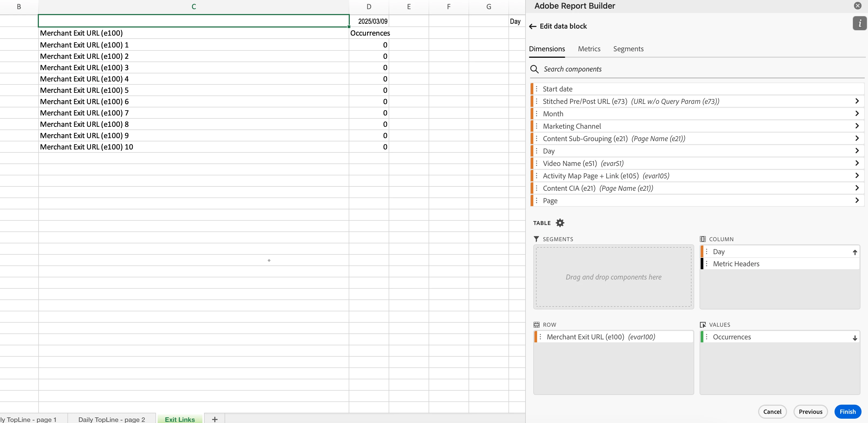This screenshot has width=868, height=423.
Task: Expand the Month dimension chevron
Action: tap(857, 114)
